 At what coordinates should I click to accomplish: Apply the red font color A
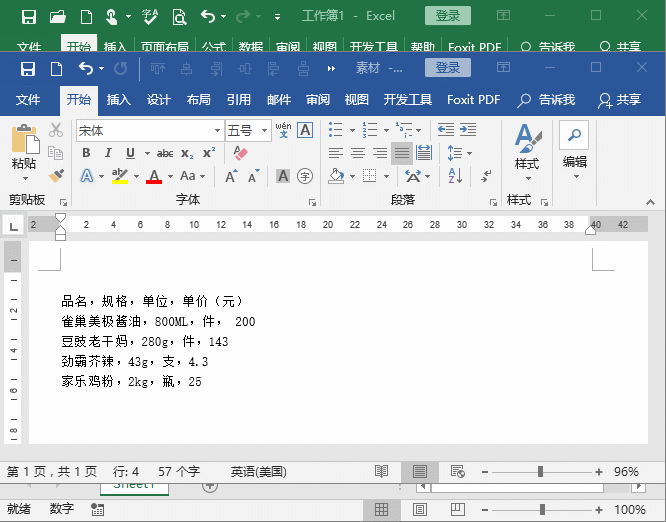click(x=154, y=176)
